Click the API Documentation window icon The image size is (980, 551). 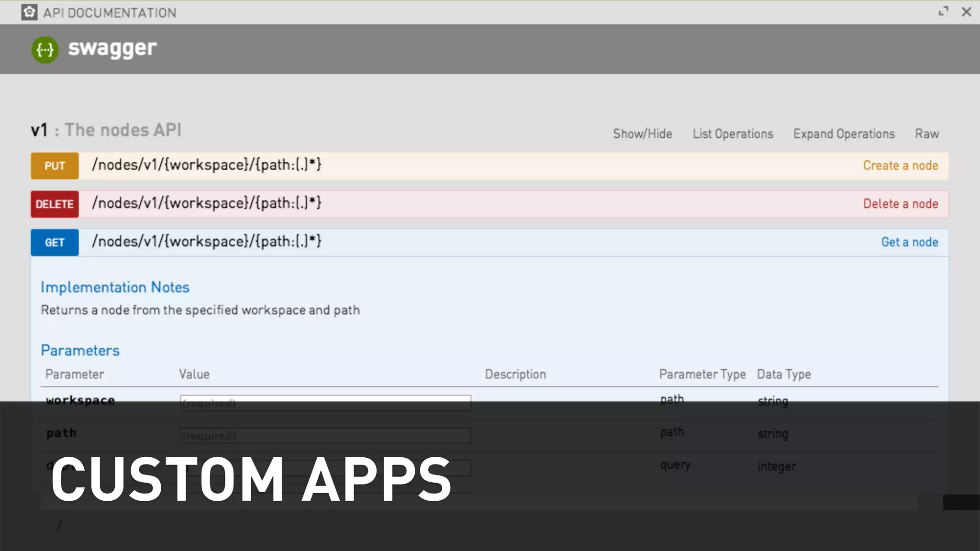point(29,12)
